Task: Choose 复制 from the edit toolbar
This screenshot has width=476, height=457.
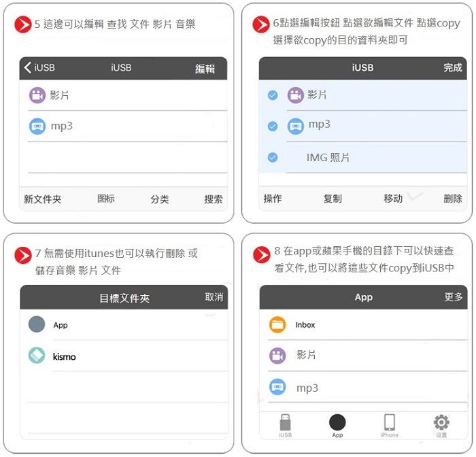Action: pyautogui.click(x=333, y=199)
